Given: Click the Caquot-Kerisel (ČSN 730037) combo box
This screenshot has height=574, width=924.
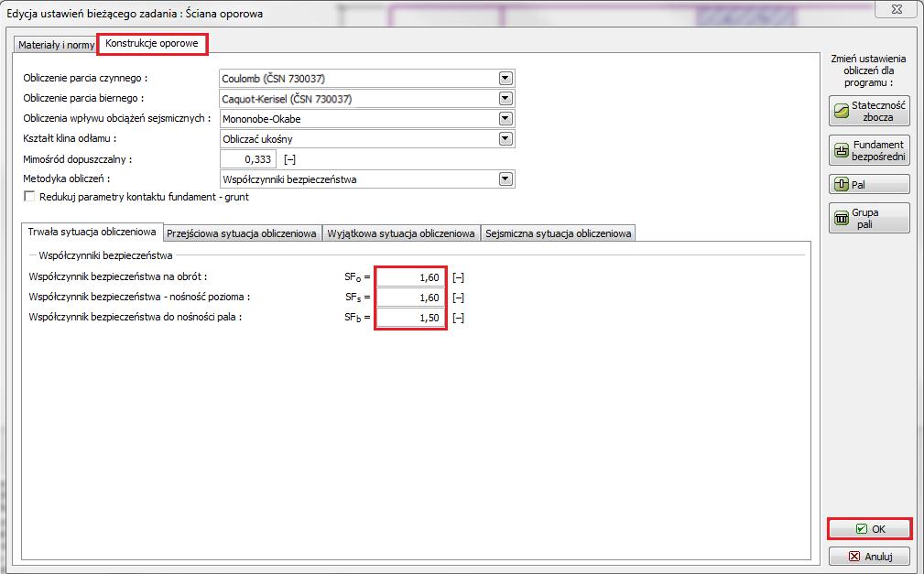Looking at the screenshot, I should 367,99.
